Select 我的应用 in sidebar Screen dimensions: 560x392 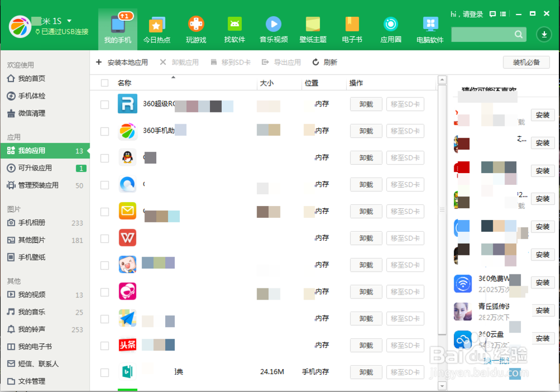45,151
